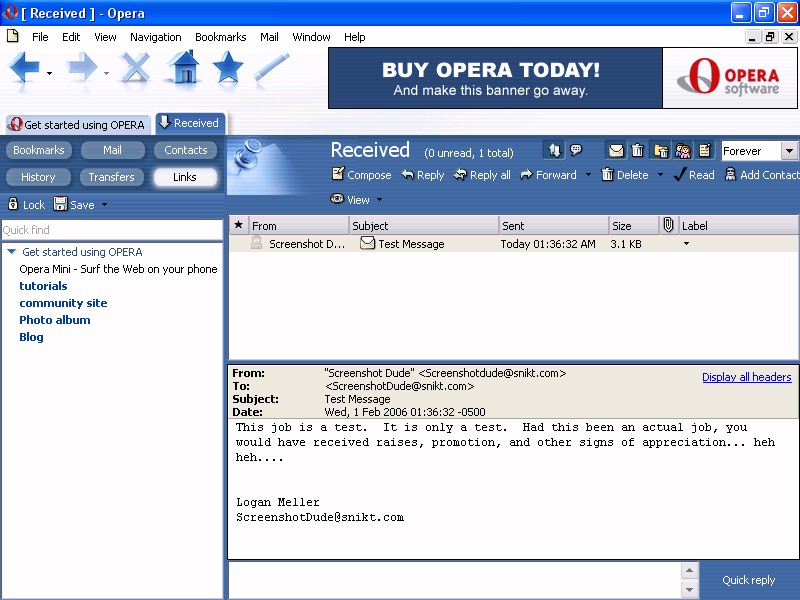Click the Quick find search field

(x=111, y=230)
